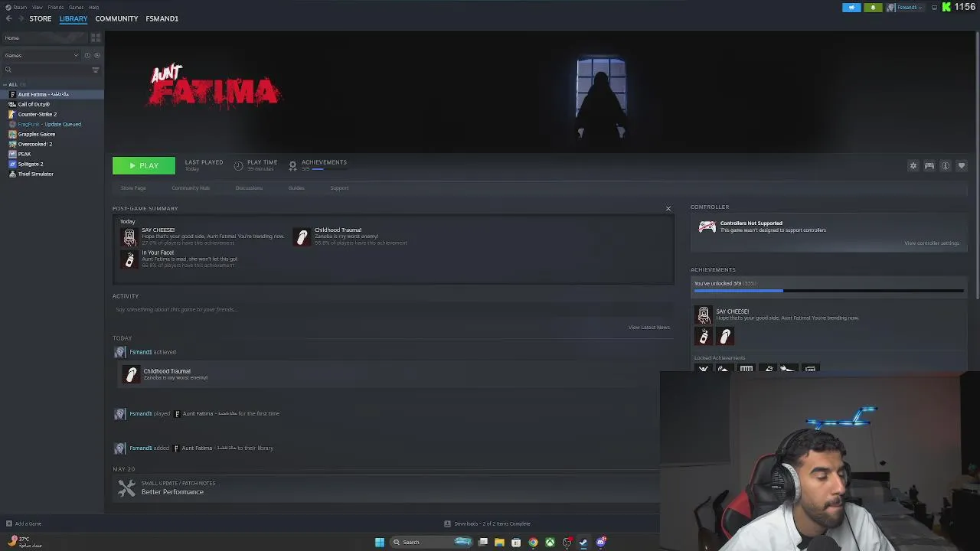Click the green PLAY button
The height and width of the screenshot is (551, 980).
pos(144,166)
